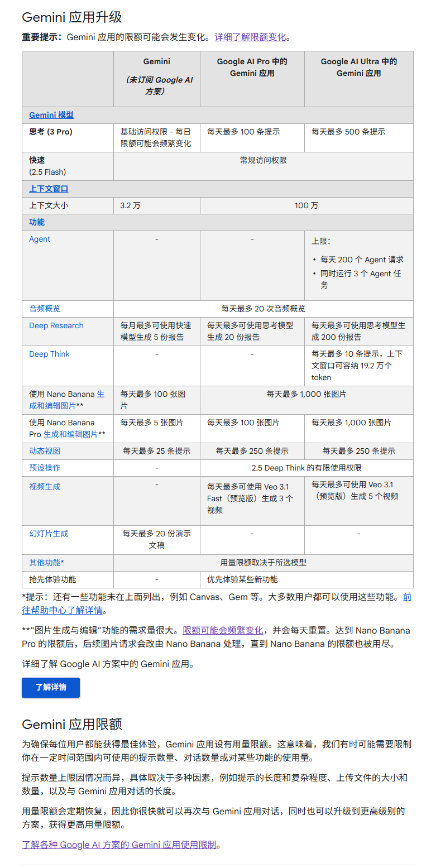Screen dimensions: 431x868
Task: Open the 预设操作 link
Action: 45,468
